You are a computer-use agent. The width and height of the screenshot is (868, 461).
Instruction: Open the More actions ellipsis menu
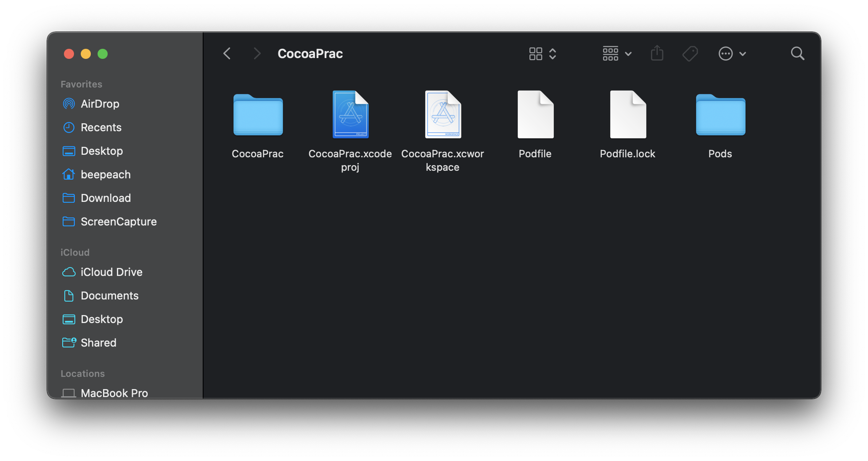(x=732, y=53)
